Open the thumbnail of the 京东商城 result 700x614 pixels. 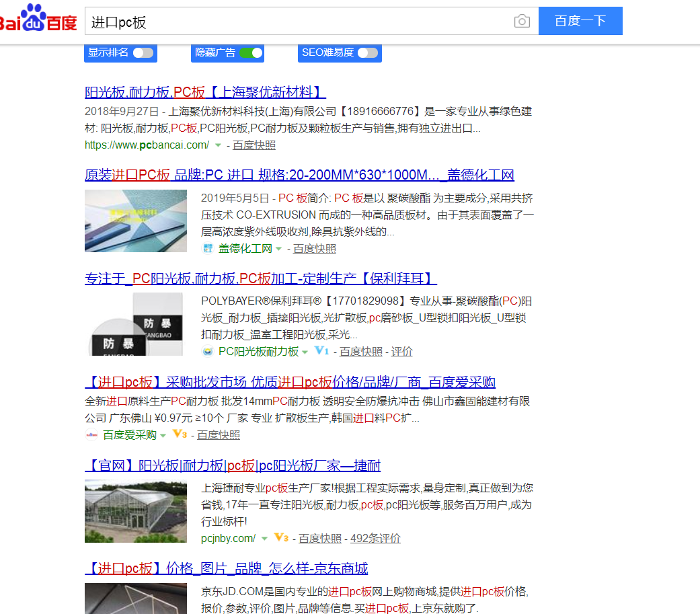click(x=136, y=599)
